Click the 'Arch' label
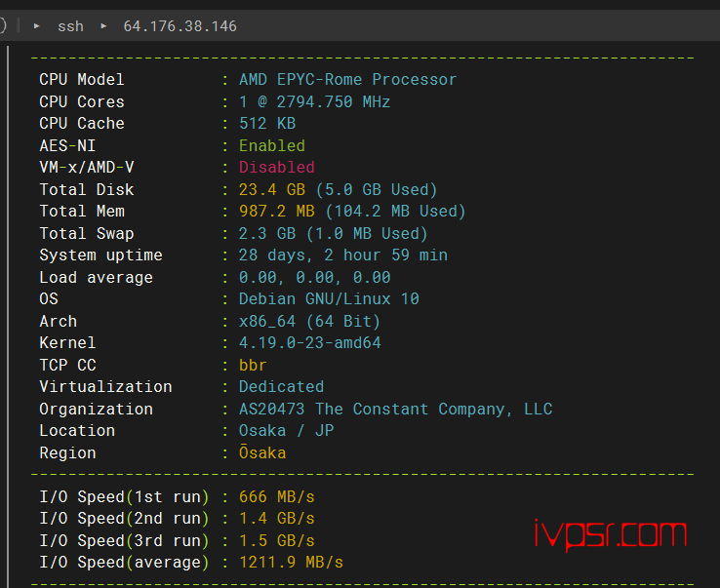This screenshot has width=720, height=588. [x=59, y=321]
